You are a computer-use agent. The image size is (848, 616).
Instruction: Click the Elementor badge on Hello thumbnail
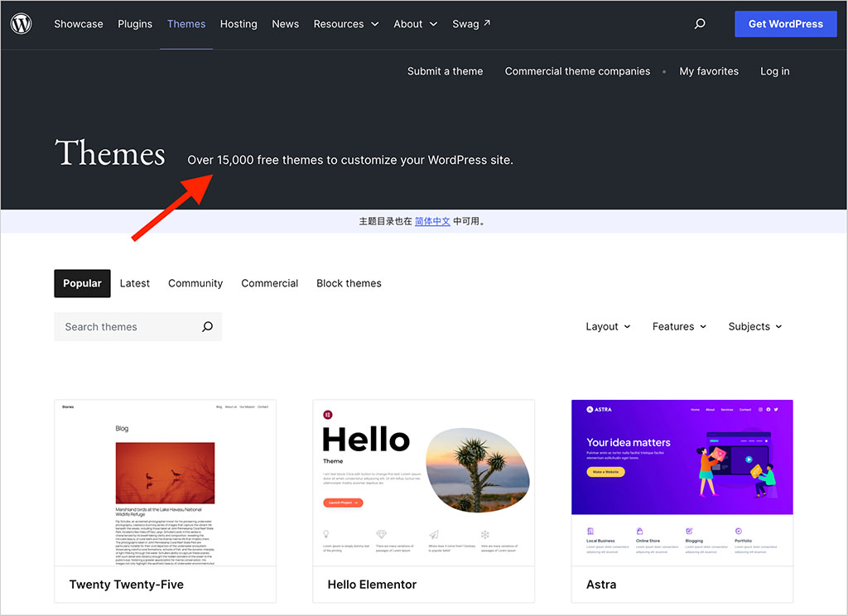coord(328,415)
